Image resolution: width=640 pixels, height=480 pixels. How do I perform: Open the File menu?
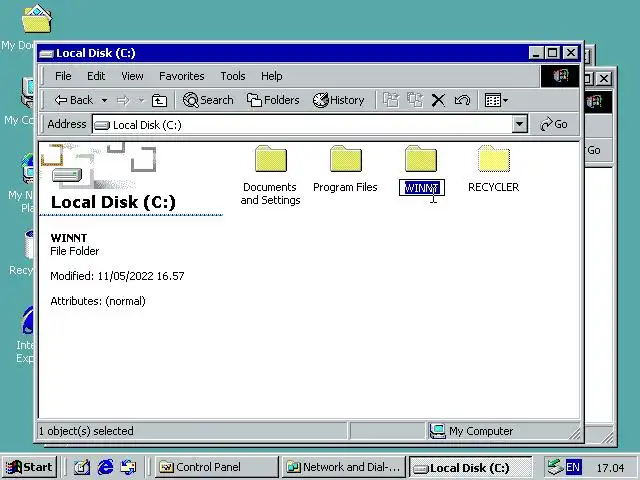63,76
